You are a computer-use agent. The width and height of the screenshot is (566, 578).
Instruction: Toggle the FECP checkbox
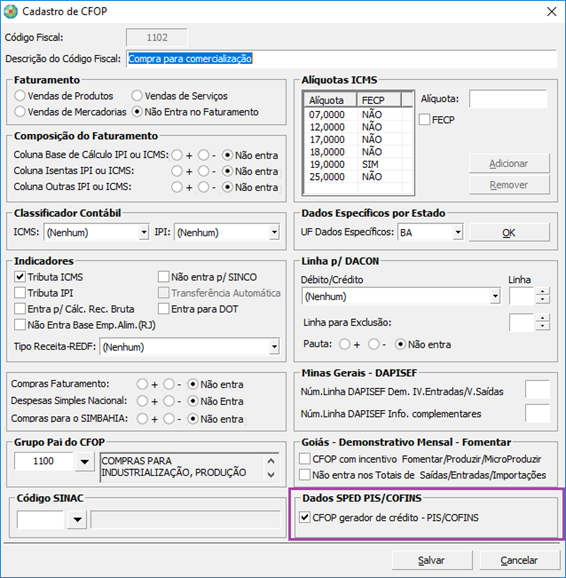point(424,120)
